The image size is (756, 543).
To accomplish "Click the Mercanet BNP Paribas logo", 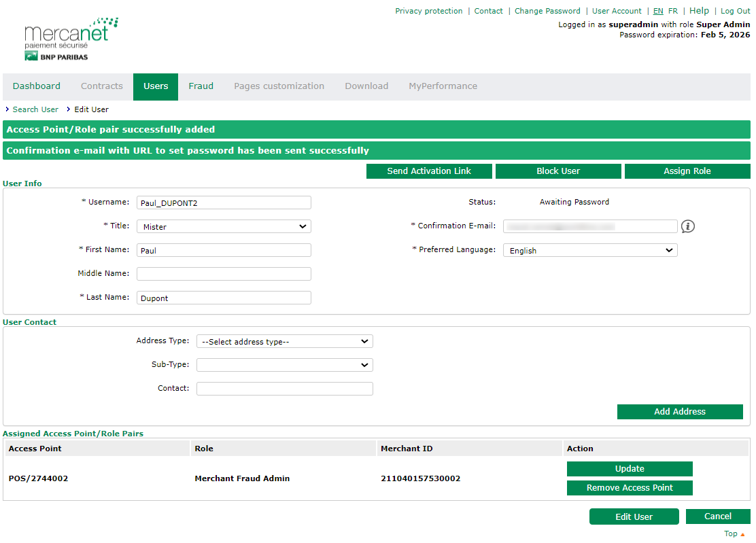I will click(x=66, y=41).
